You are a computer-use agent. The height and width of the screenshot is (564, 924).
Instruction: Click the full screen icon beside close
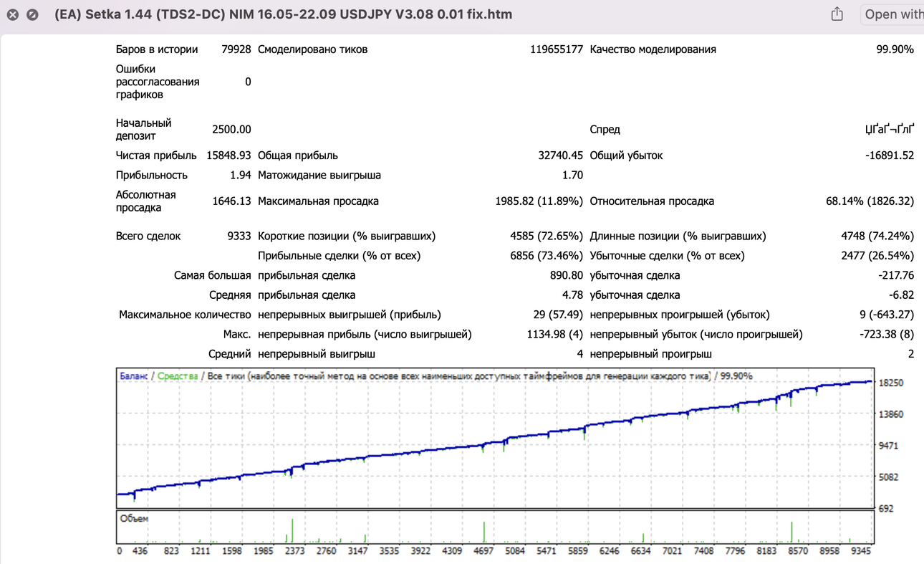(x=32, y=14)
